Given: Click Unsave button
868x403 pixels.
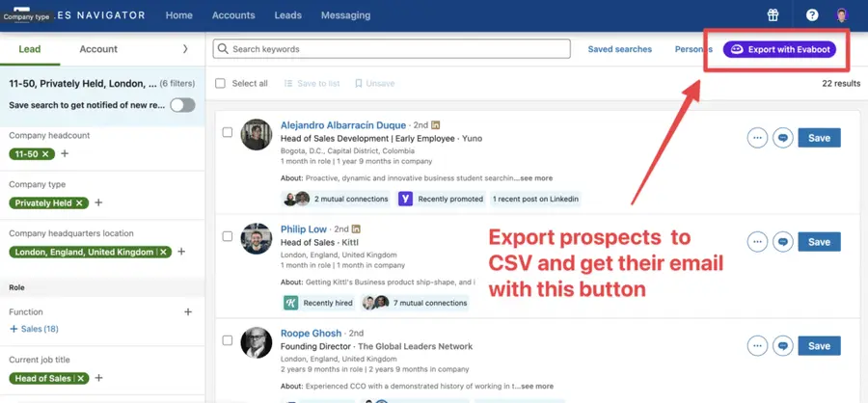Looking at the screenshot, I should [375, 84].
